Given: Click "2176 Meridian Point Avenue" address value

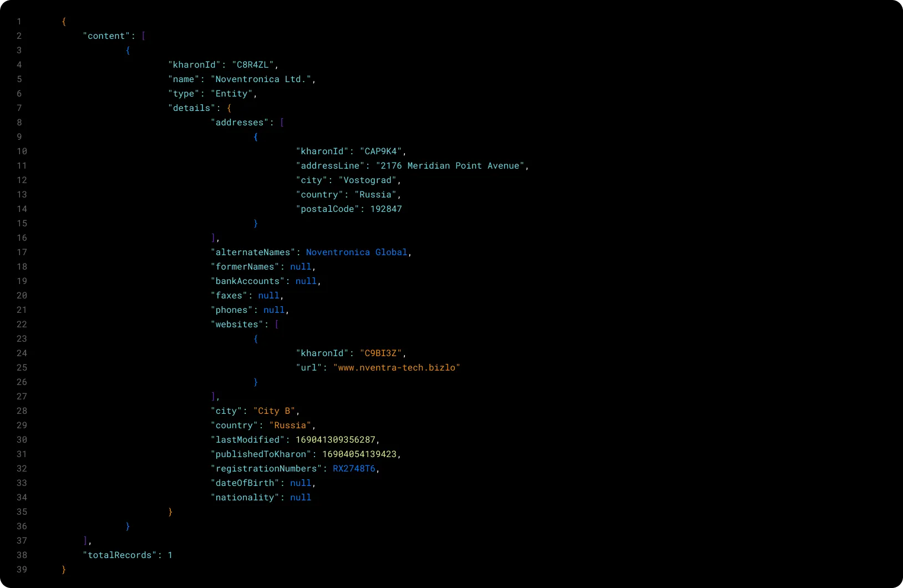Looking at the screenshot, I should pos(450,166).
